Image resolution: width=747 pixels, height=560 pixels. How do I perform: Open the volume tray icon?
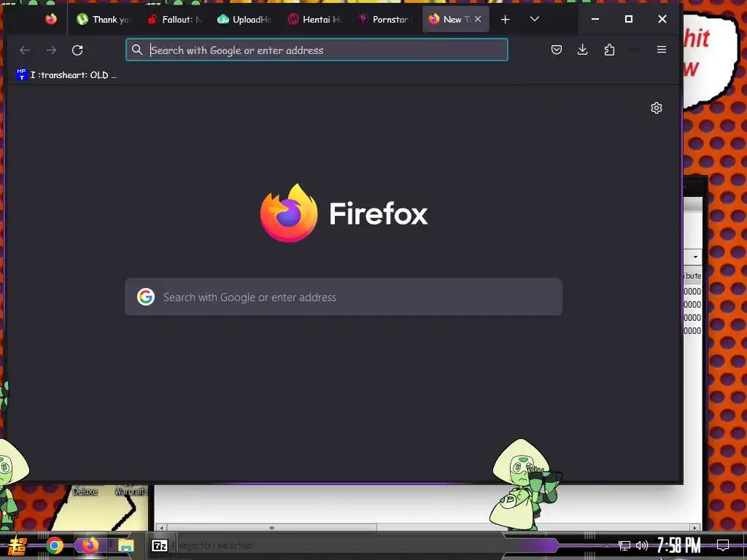[x=642, y=545]
